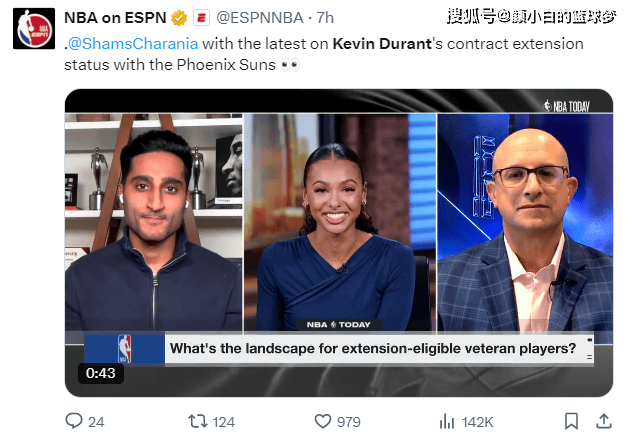Click the retweet arrows icon
Screen dimensions: 631x445
tap(198, 422)
